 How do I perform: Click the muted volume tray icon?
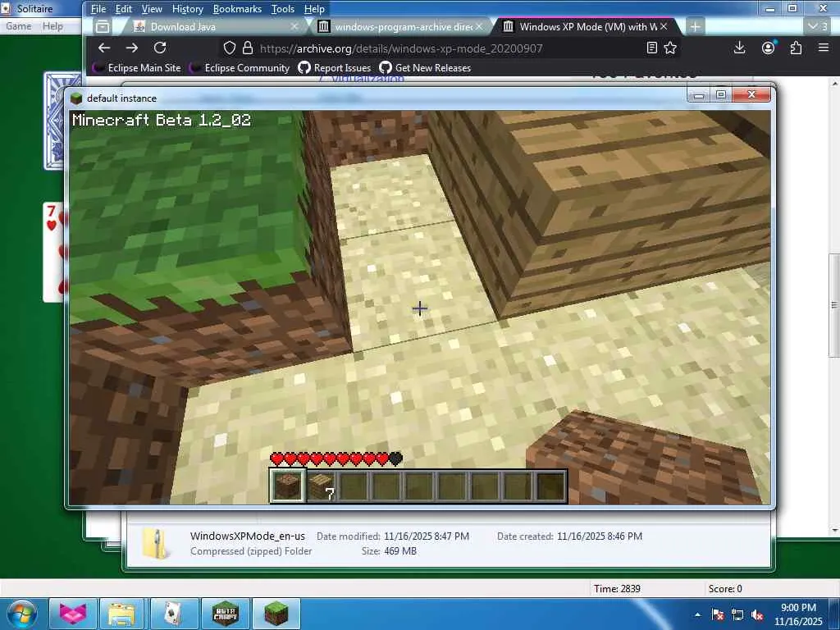pos(757,615)
